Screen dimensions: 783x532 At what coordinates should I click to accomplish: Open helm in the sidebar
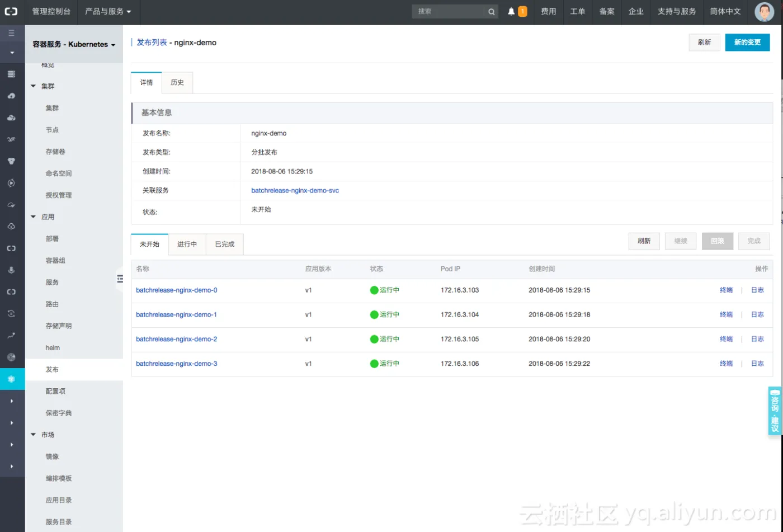[53, 348]
